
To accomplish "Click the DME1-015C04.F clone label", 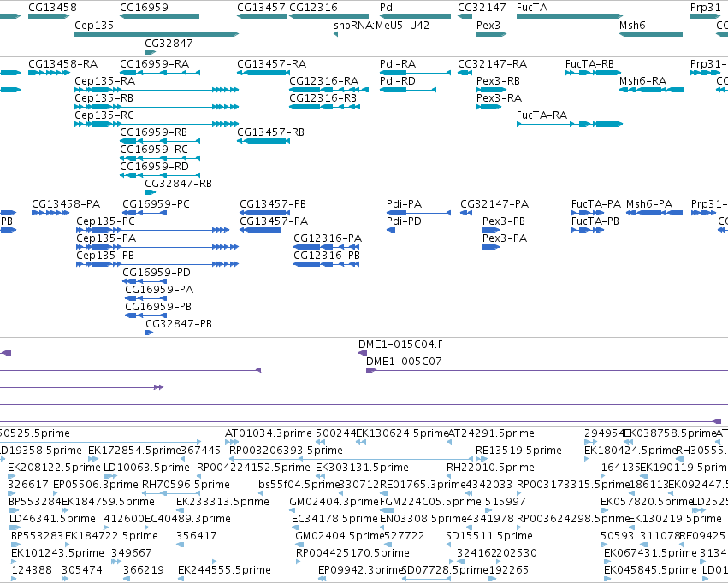I will 400,344.
